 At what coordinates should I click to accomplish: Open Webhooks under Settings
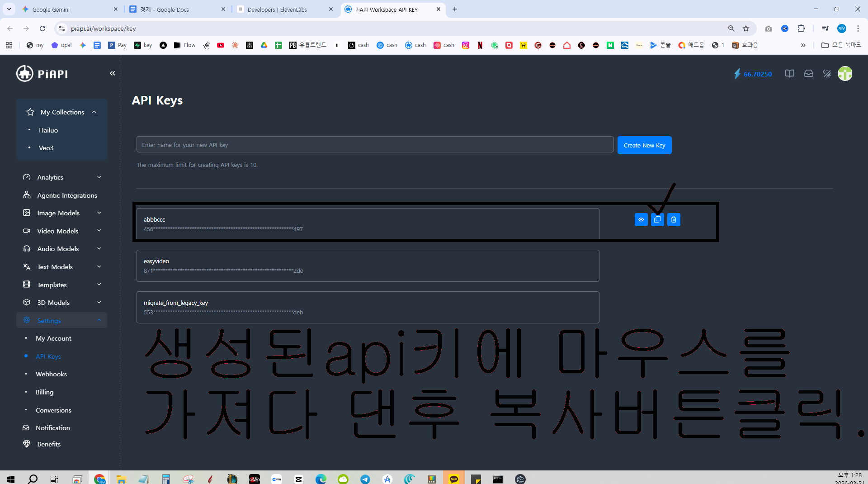51,374
